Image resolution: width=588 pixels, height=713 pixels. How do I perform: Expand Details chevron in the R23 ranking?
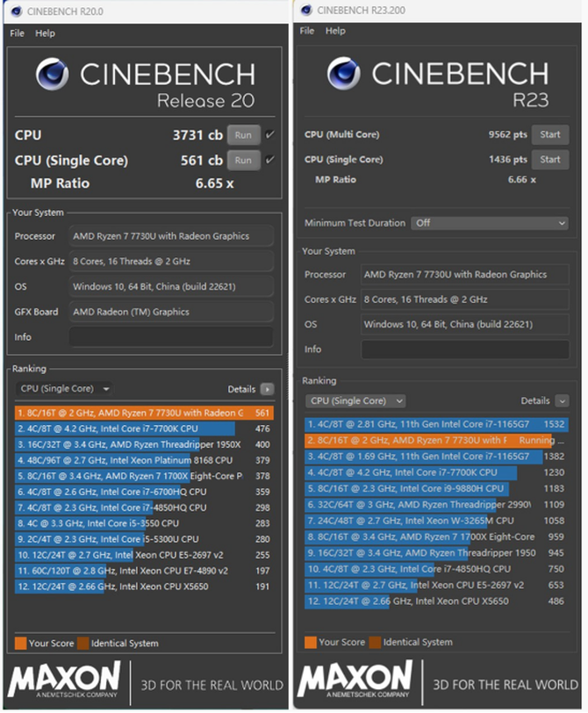[x=562, y=400]
